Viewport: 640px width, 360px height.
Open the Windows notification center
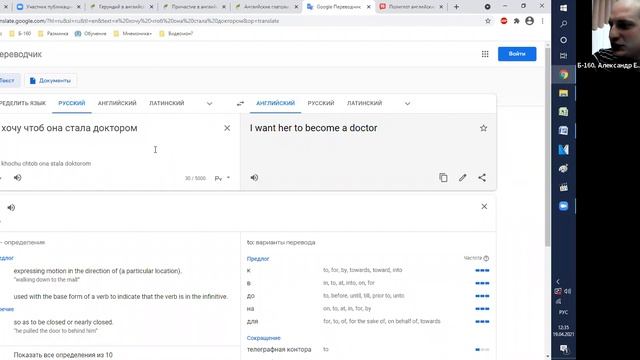click(564, 349)
